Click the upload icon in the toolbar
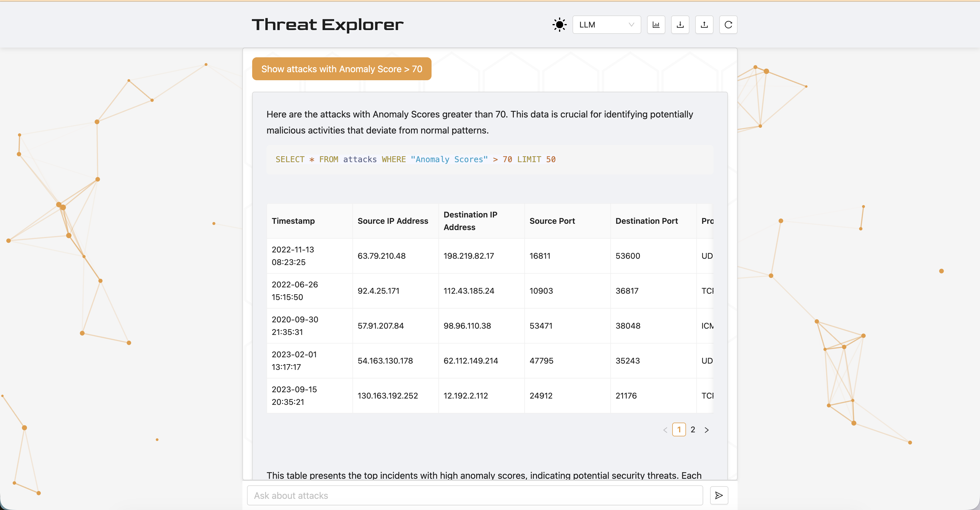The height and width of the screenshot is (510, 980). tap(704, 24)
